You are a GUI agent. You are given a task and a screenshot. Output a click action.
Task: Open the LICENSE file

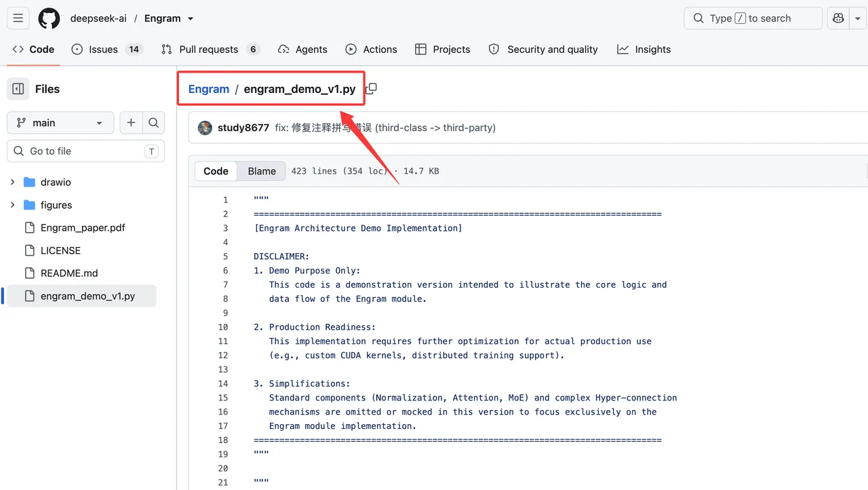tap(60, 250)
